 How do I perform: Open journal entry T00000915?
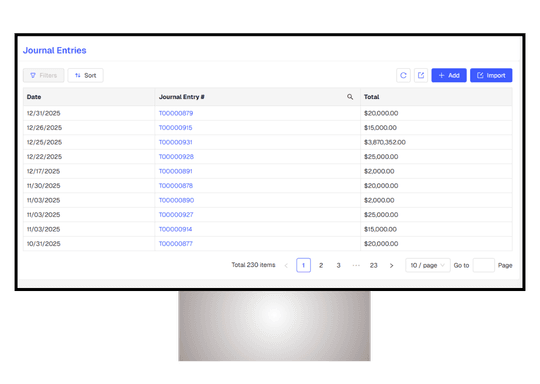point(176,128)
